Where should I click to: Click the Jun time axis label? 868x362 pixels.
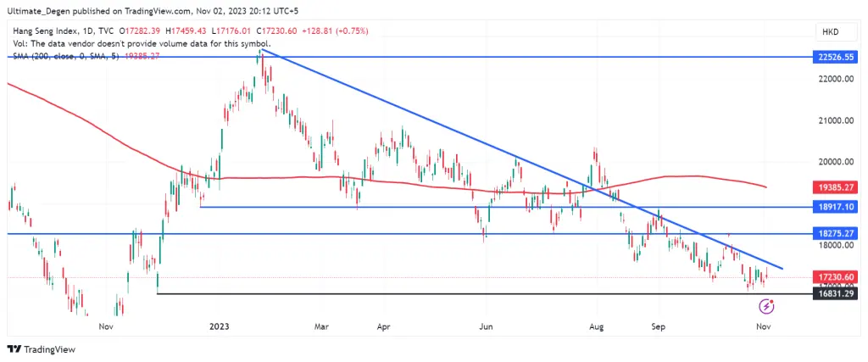(x=486, y=326)
